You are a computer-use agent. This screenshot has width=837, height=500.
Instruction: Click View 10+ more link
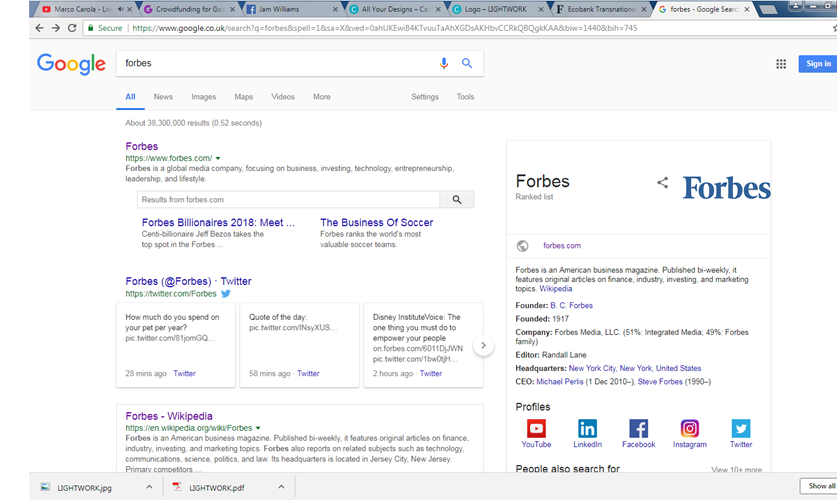point(736,470)
